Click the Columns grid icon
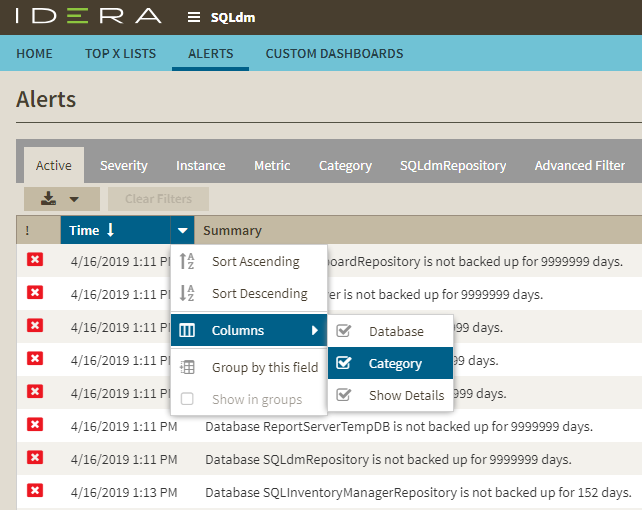The height and width of the screenshot is (510, 642). point(187,330)
